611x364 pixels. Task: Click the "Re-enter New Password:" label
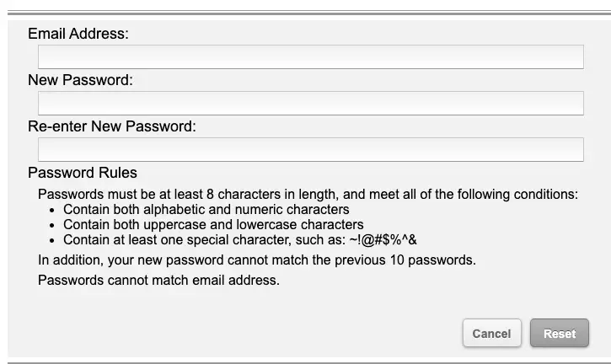click(x=112, y=126)
